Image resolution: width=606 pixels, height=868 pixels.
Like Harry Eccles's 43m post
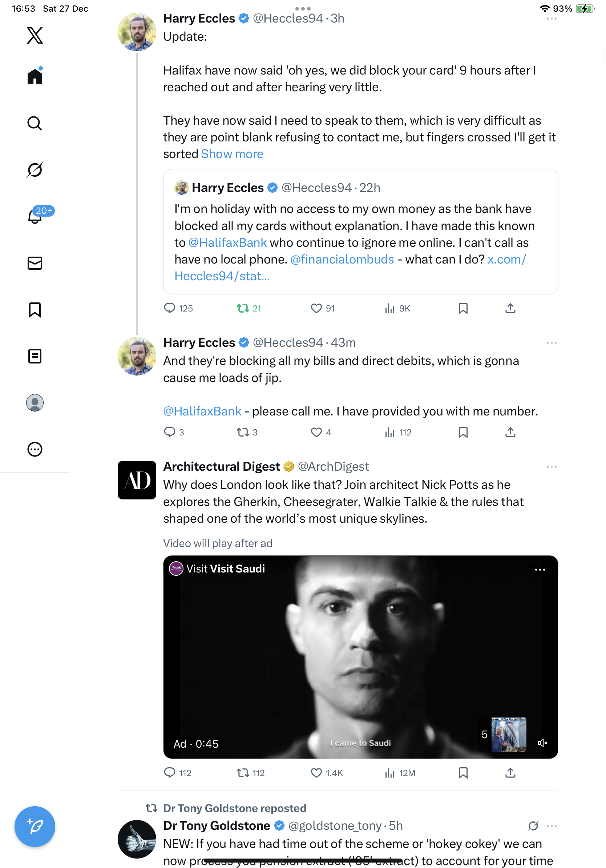tap(316, 432)
